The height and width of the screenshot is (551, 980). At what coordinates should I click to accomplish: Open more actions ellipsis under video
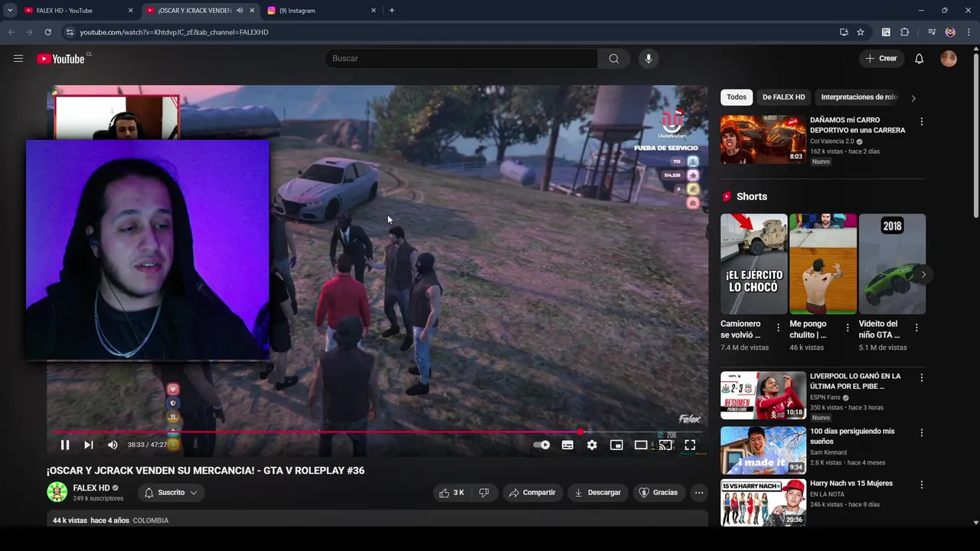699,493
